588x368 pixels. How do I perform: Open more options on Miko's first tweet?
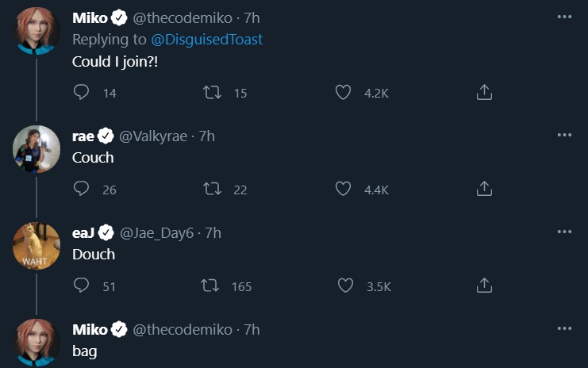564,17
